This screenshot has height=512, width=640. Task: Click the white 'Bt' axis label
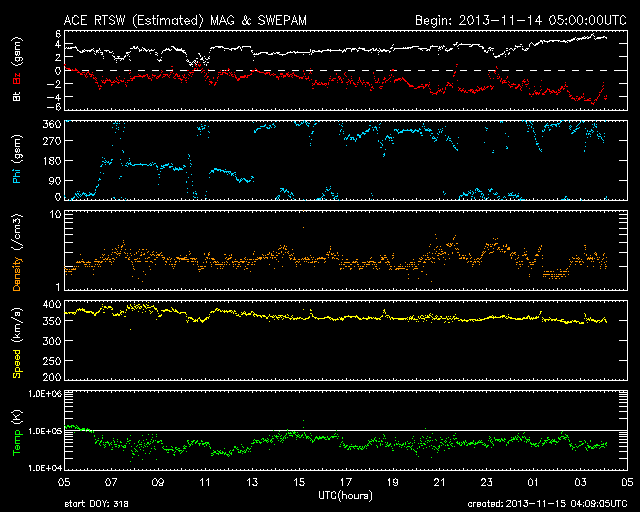click(17, 96)
